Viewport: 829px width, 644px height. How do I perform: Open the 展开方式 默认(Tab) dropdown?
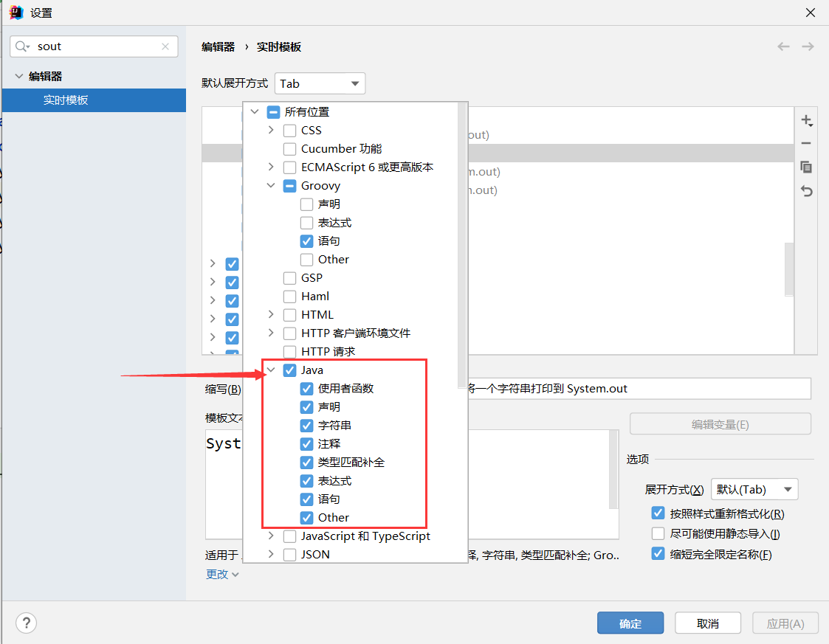point(754,489)
